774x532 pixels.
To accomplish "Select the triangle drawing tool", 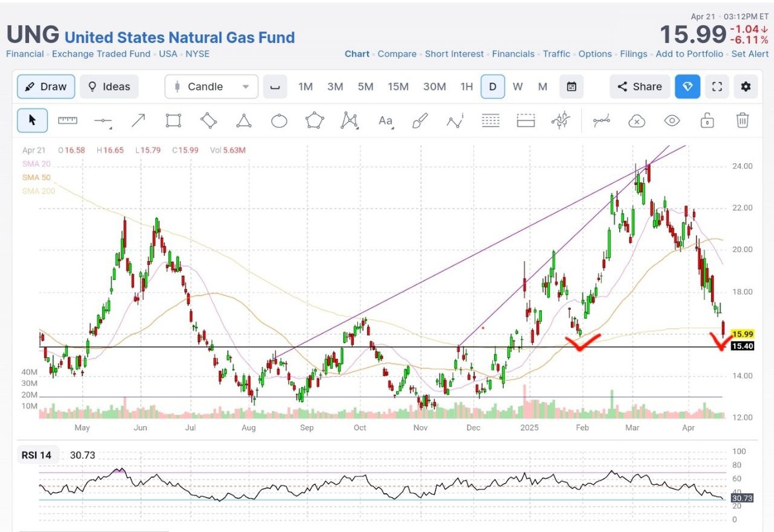I will 244,120.
